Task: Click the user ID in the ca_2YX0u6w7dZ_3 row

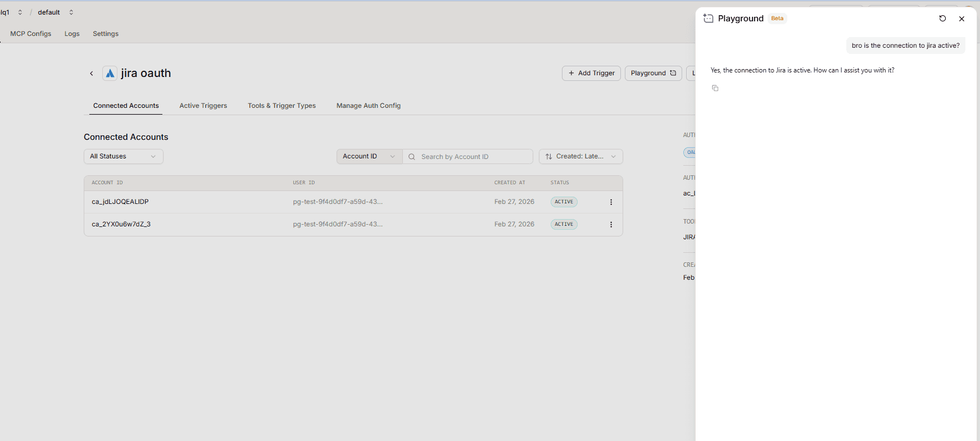Action: tap(338, 224)
